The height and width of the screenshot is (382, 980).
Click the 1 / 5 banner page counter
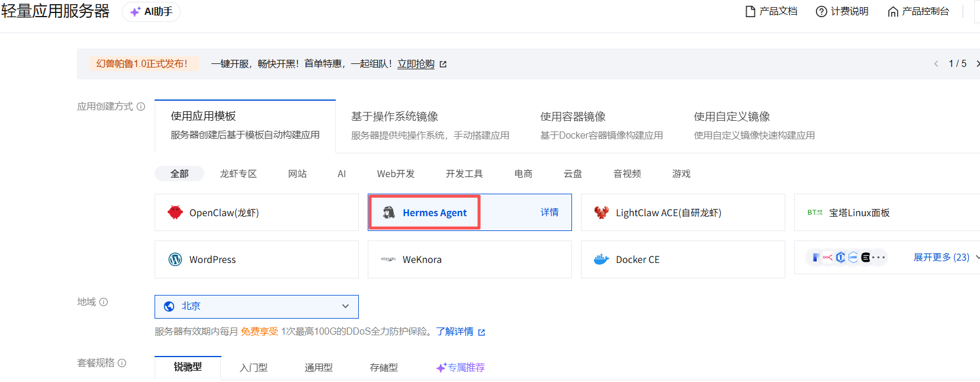[x=957, y=63]
